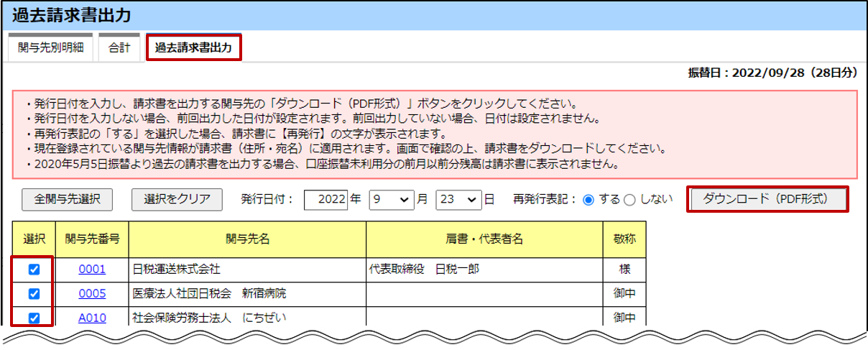Click the 肩書・代表者名 column header
This screenshot has height=350, width=868.
(484, 239)
